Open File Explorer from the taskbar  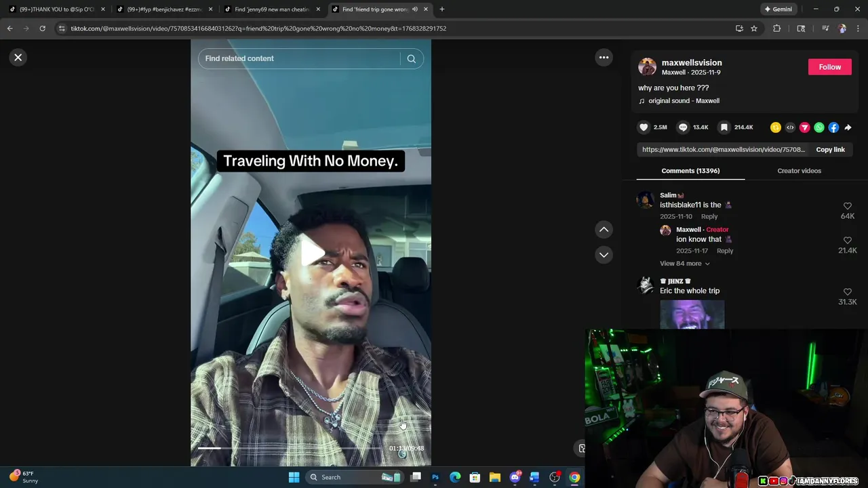495,477
